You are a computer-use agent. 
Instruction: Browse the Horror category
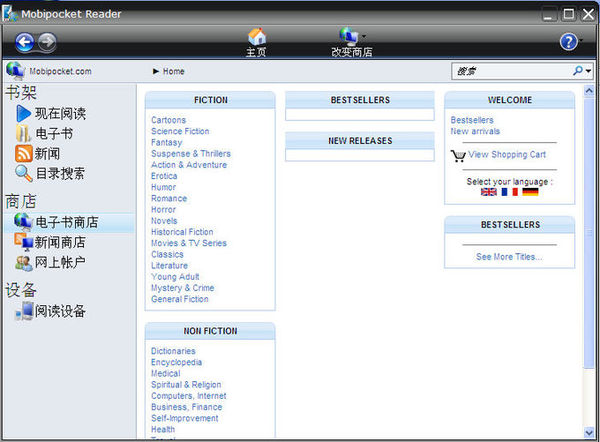[x=163, y=210]
